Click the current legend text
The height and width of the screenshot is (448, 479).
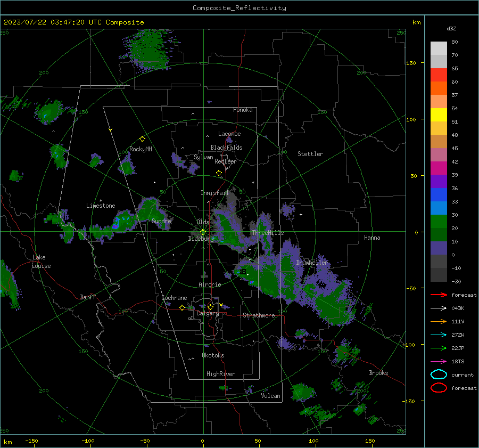[463, 375]
